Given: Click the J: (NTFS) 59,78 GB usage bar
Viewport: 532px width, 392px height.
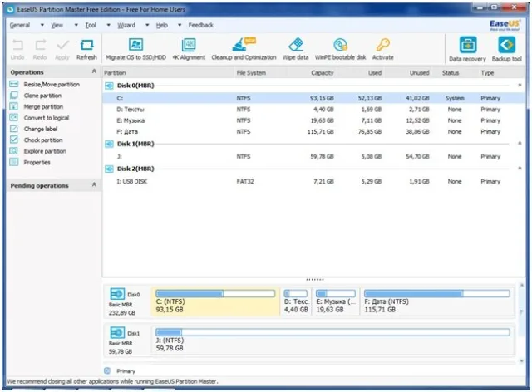Looking at the screenshot, I should pyautogui.click(x=332, y=332).
